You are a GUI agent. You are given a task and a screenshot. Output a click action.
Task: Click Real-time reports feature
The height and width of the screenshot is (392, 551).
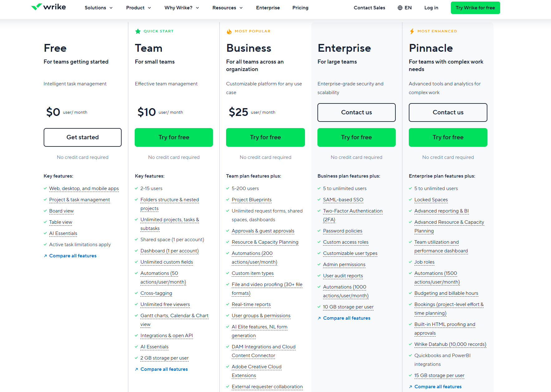coord(251,304)
